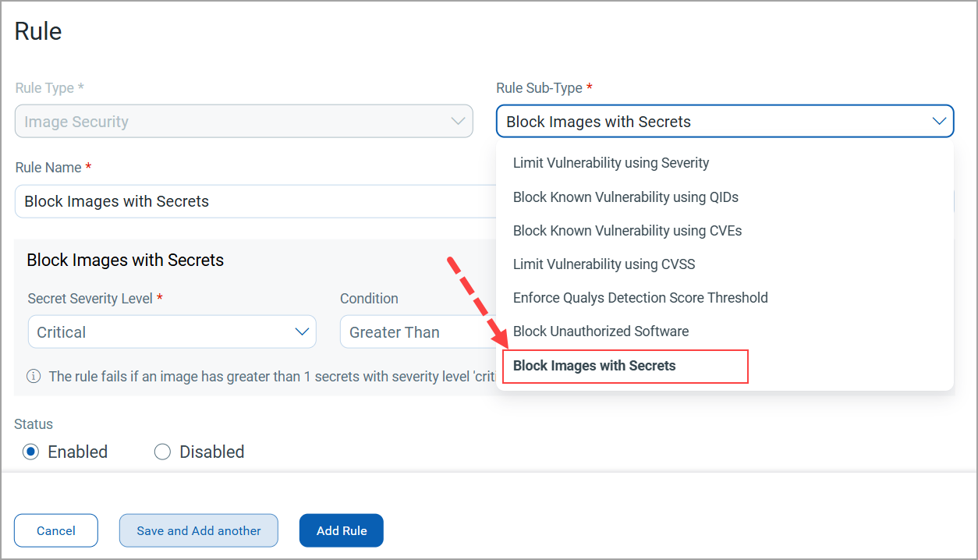Viewport: 978px width, 560px height.
Task: Click the Cancel button
Action: point(56,530)
